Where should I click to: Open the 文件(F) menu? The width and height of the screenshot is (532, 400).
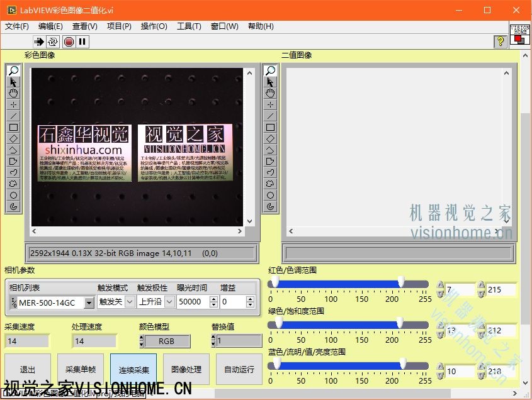tap(17, 26)
